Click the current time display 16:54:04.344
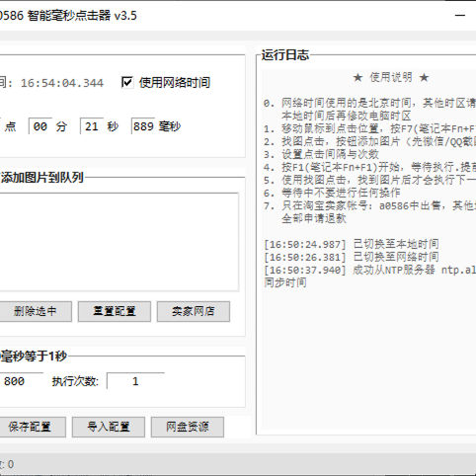The image size is (476, 476). click(x=62, y=83)
